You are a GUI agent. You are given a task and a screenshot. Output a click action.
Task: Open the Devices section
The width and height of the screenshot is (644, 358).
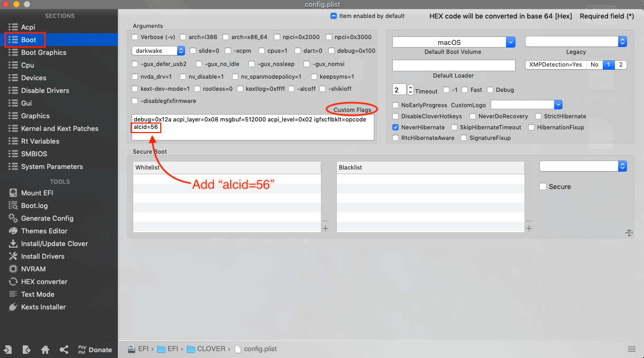(x=33, y=78)
